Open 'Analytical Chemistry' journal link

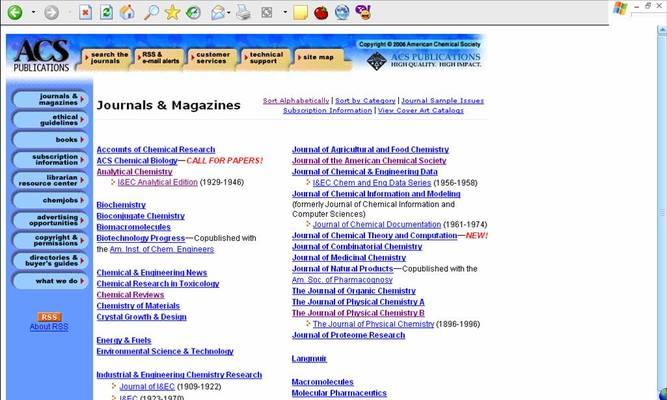[134, 172]
